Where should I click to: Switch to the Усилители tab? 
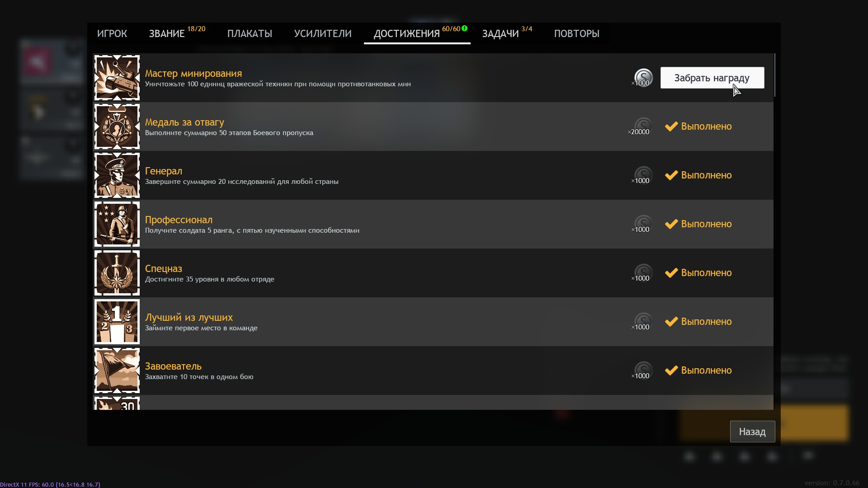click(x=323, y=34)
